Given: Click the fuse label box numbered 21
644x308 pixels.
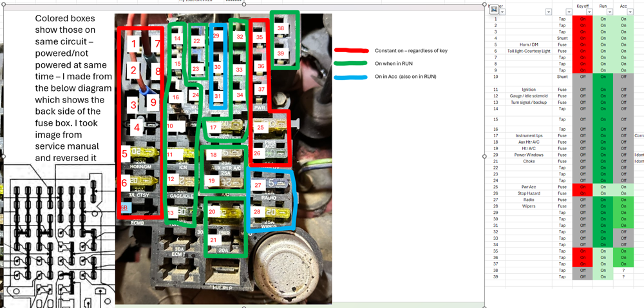Looking at the screenshot, I should 213,240.
